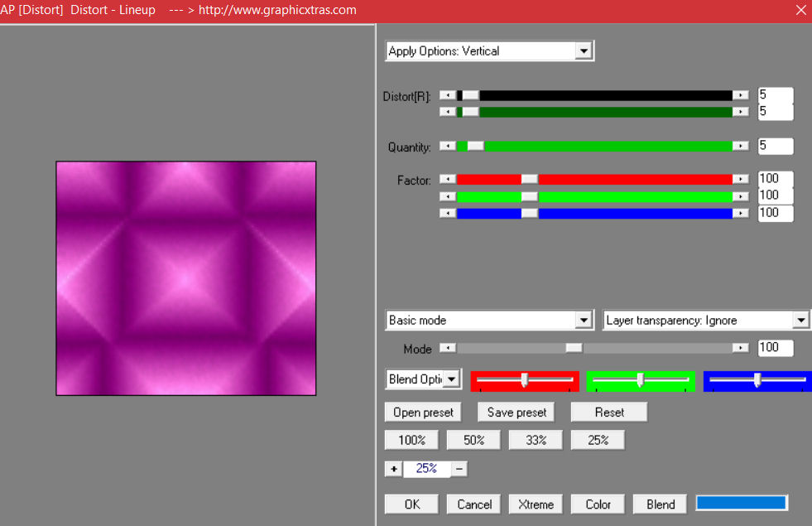Screen dimensions: 812x526
Task: Click the Cancel button
Action: pos(473,504)
